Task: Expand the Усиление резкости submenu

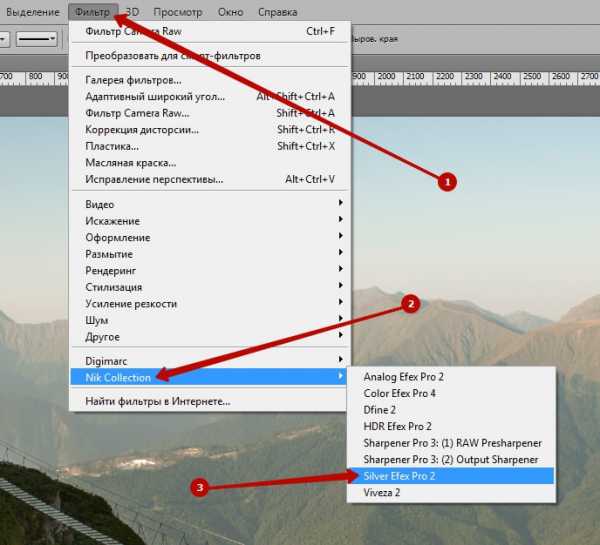Action: click(131, 303)
